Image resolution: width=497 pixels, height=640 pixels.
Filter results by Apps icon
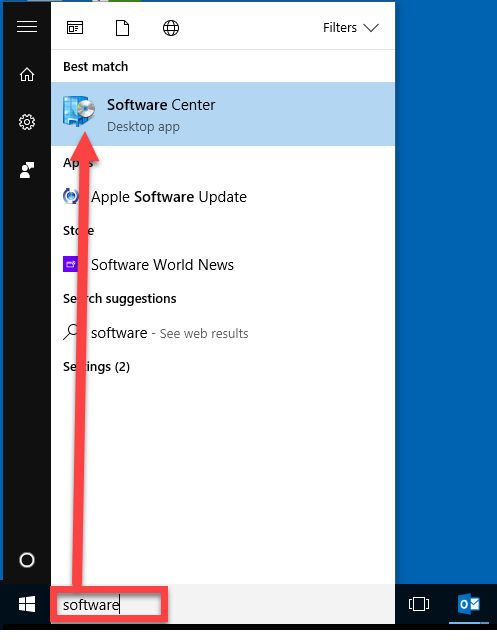coord(75,28)
